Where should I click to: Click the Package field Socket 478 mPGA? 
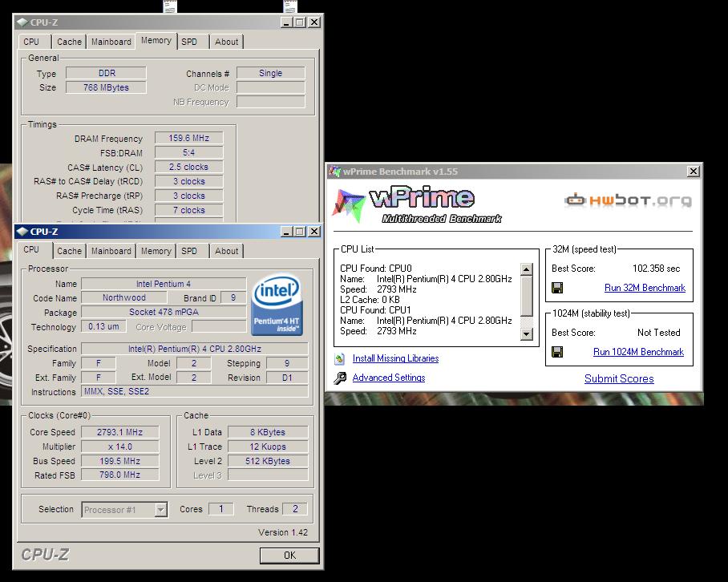(x=164, y=312)
